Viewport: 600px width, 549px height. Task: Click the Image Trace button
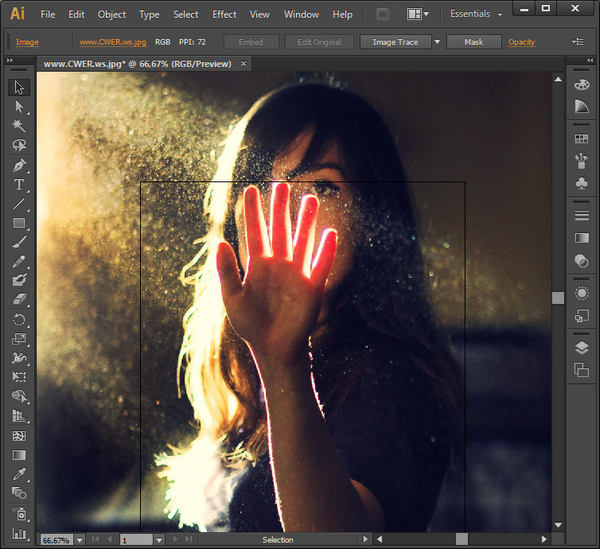point(395,42)
